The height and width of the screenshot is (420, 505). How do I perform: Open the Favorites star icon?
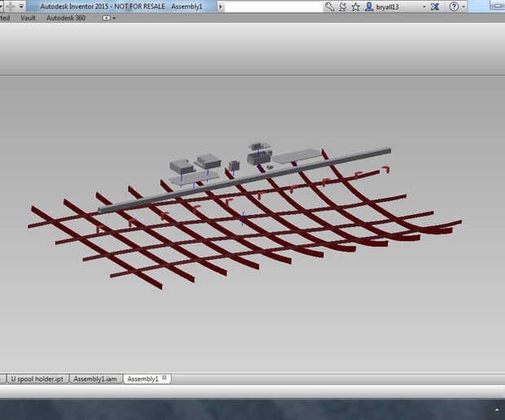coord(356,7)
